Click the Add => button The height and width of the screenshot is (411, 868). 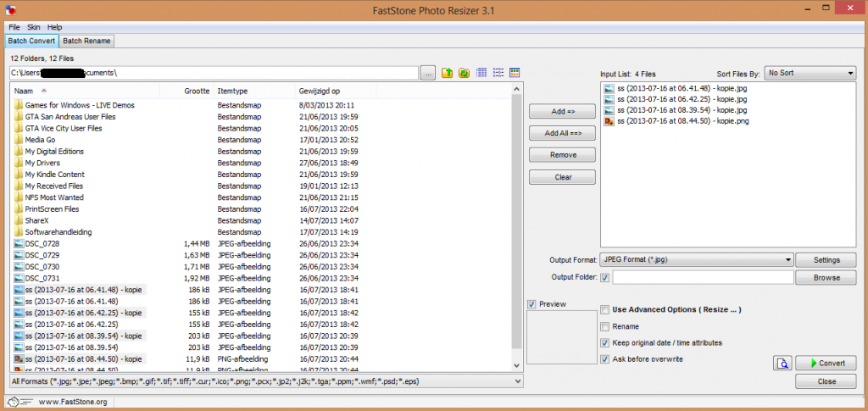pyautogui.click(x=563, y=111)
